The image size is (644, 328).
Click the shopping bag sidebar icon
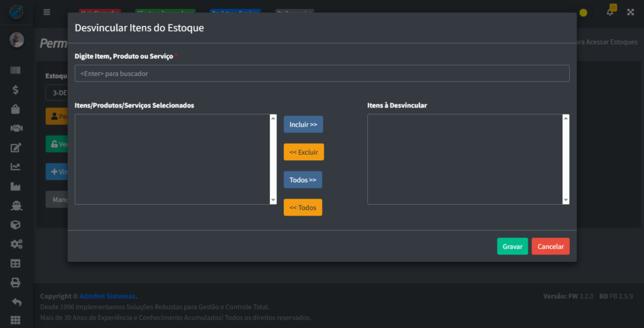(16, 109)
